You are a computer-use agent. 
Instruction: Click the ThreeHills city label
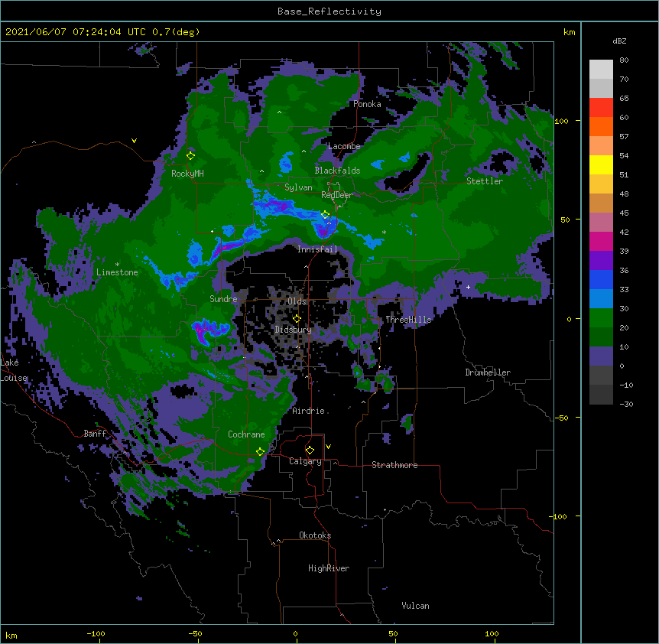click(x=408, y=320)
